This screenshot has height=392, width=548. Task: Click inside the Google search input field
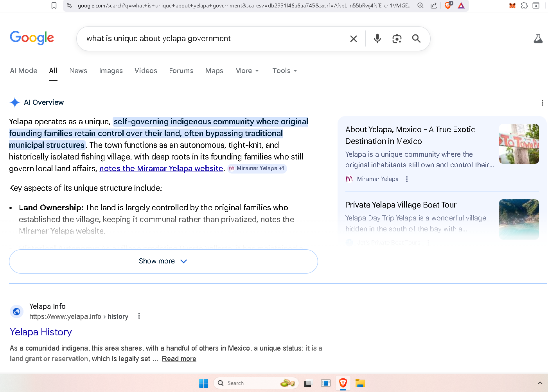[211, 38]
